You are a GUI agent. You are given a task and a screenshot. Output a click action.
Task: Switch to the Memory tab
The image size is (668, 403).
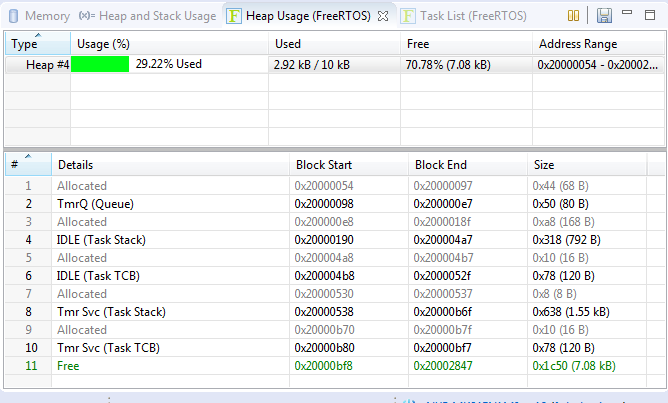point(39,16)
